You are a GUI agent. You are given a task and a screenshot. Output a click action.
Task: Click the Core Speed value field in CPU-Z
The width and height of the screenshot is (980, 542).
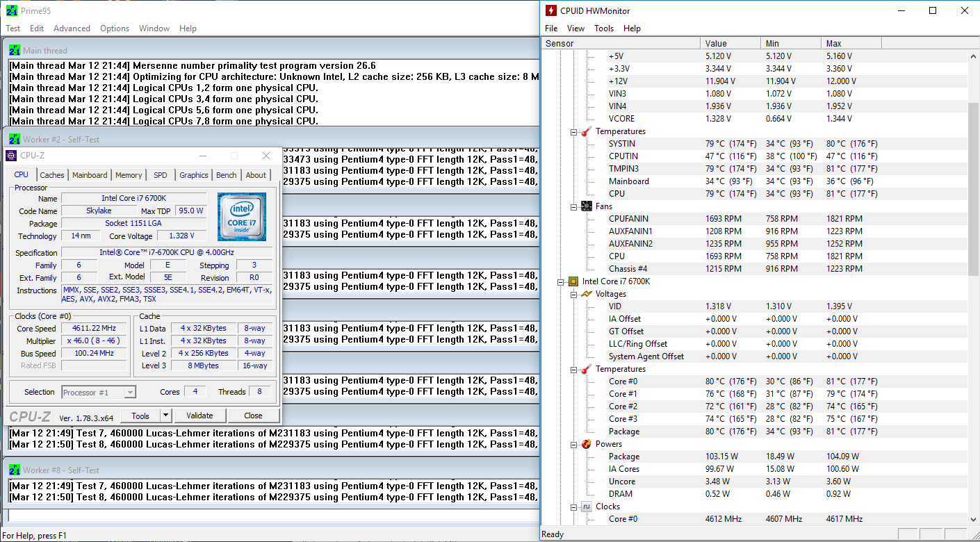[95, 328]
